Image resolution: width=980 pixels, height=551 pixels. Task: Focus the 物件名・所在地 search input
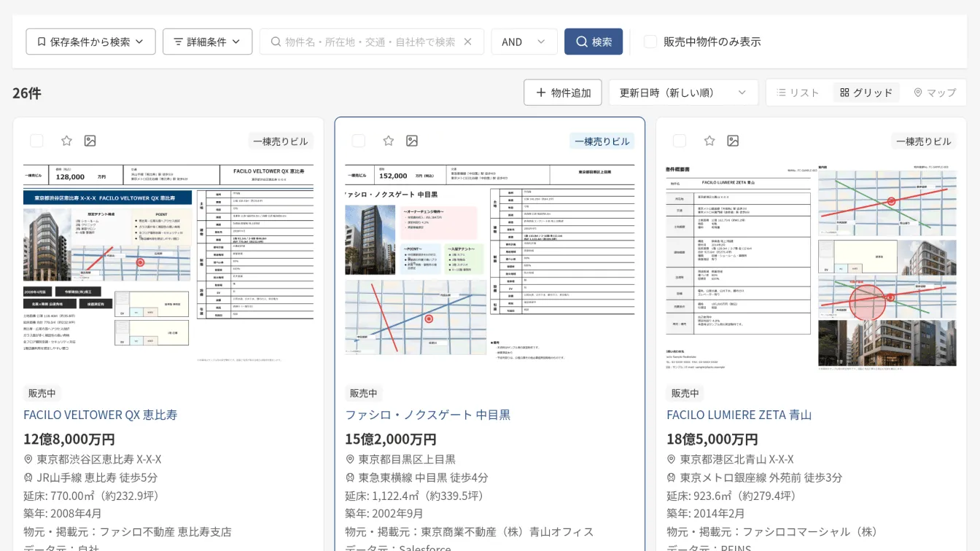pyautogui.click(x=370, y=42)
